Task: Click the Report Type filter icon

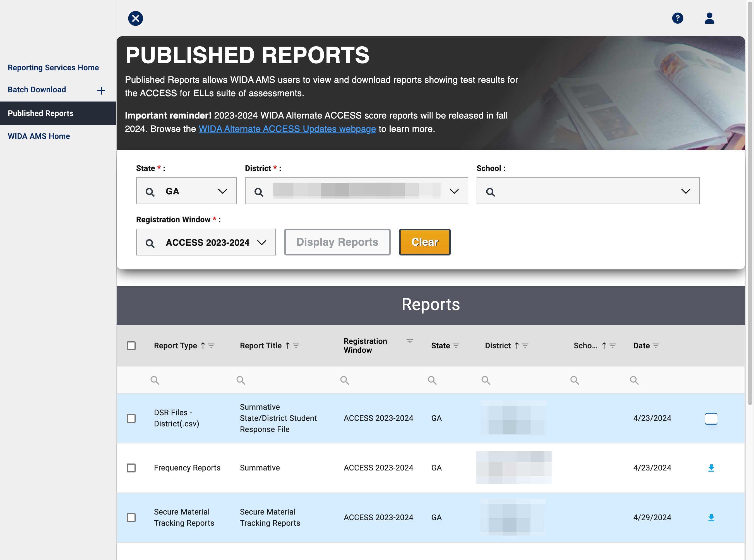Action: pos(211,346)
